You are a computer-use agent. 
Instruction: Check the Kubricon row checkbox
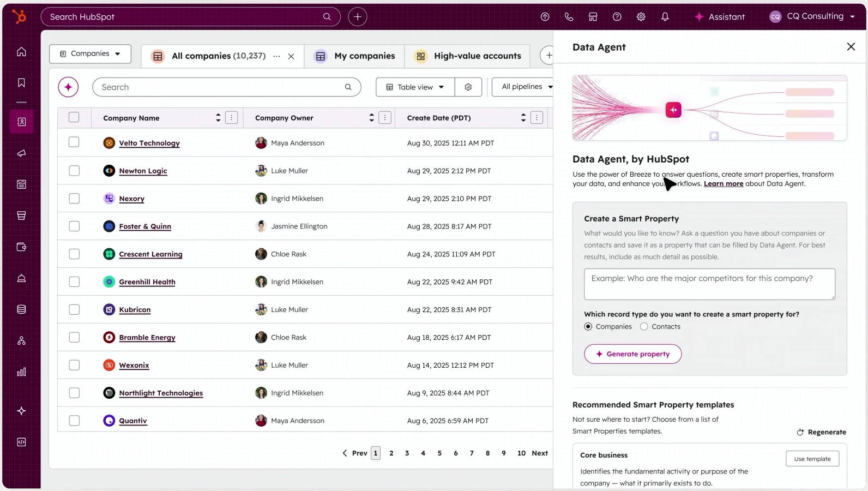coord(74,310)
